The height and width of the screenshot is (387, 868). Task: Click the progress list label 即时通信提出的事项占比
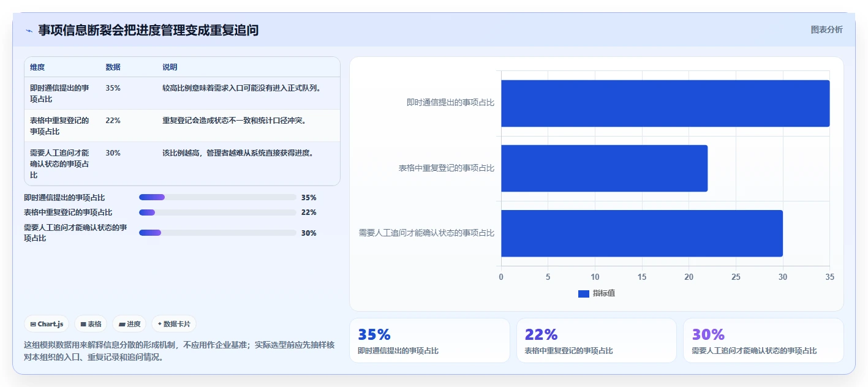tap(64, 197)
